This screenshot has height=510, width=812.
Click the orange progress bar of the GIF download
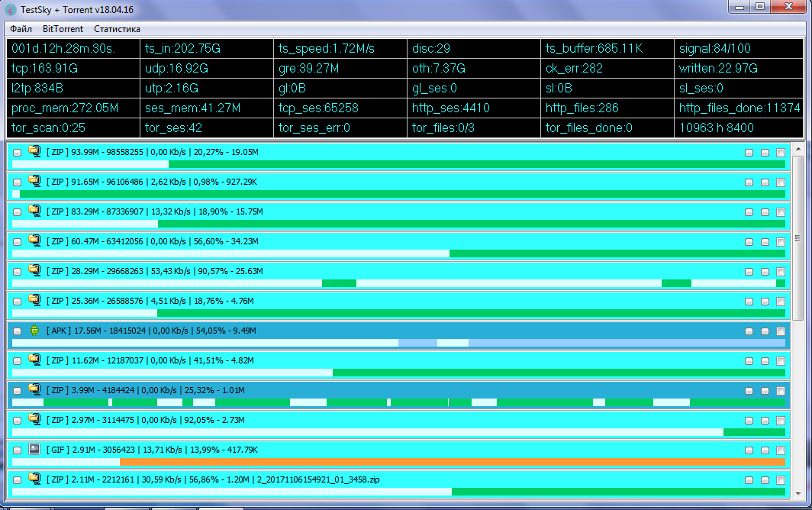click(x=452, y=461)
